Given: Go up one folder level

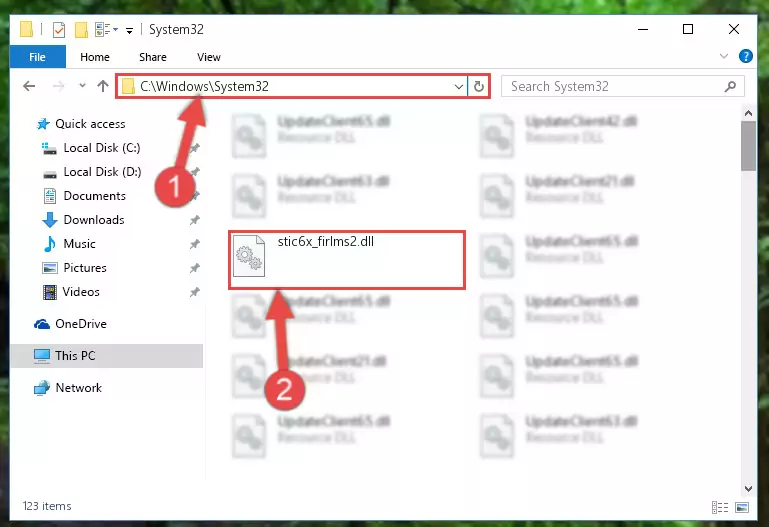Looking at the screenshot, I should [x=103, y=86].
